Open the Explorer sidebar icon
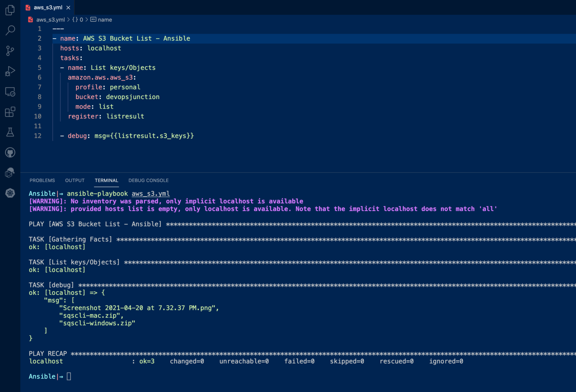This screenshot has width=576, height=392. [x=10, y=10]
